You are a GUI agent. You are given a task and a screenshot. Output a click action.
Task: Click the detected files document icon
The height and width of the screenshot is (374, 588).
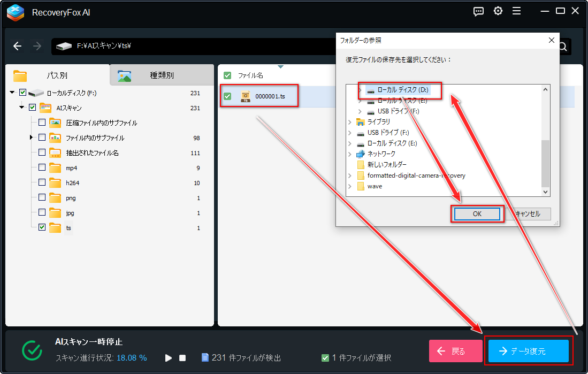[205, 357]
